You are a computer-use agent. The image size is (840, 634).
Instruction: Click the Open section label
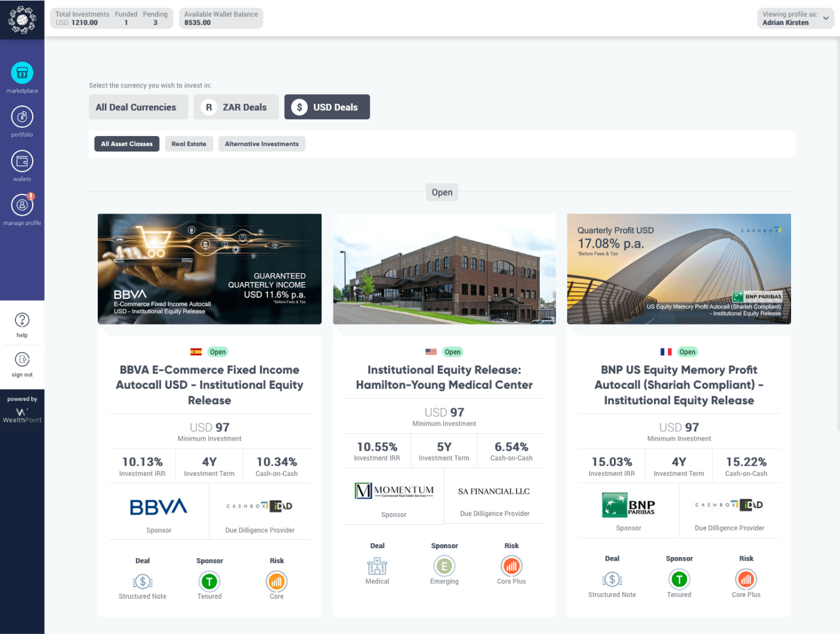(442, 192)
